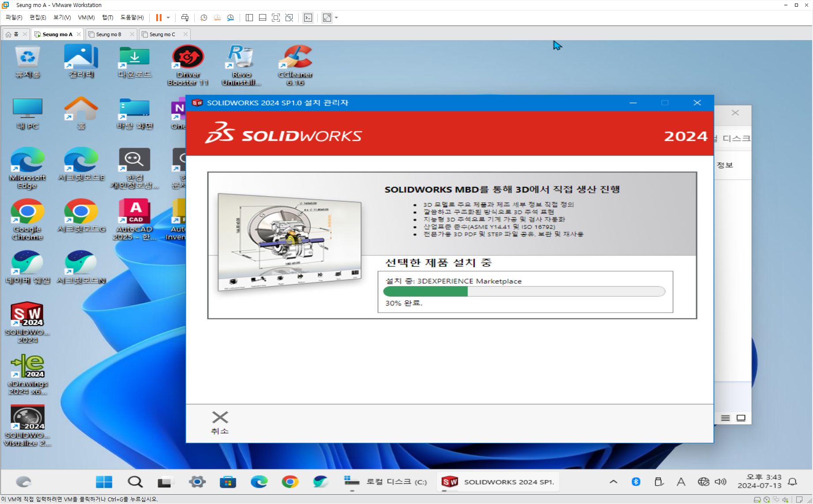The width and height of the screenshot is (813, 504).
Task: Launch eDrawings 2024 x64 shortcut
Action: click(x=27, y=374)
